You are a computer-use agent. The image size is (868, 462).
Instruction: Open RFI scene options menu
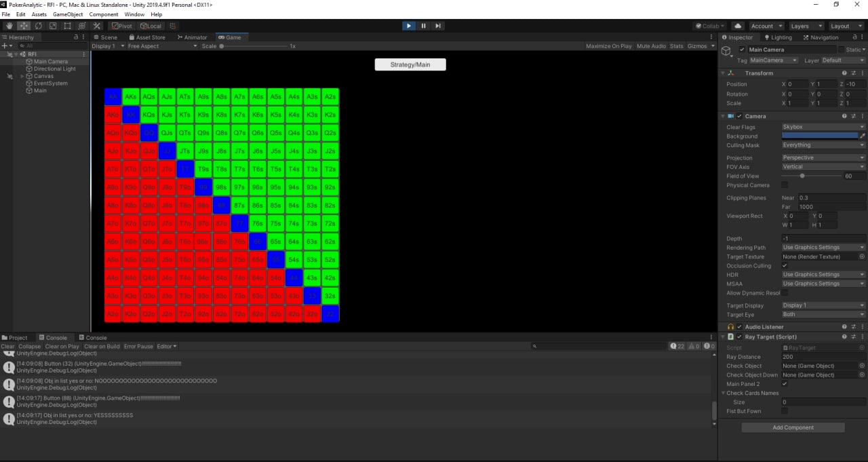pyautogui.click(x=85, y=54)
